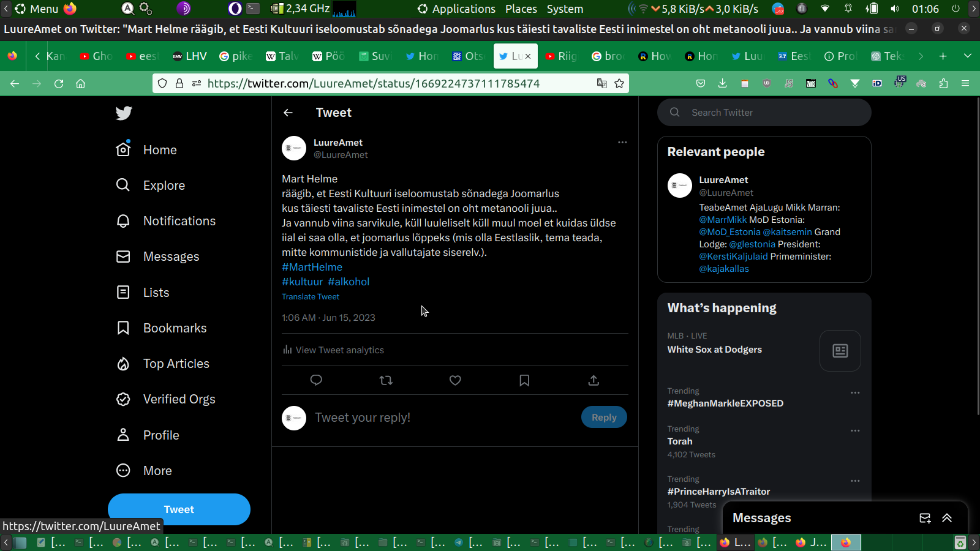
Task: Switch to the LHV tab
Action: point(189,56)
